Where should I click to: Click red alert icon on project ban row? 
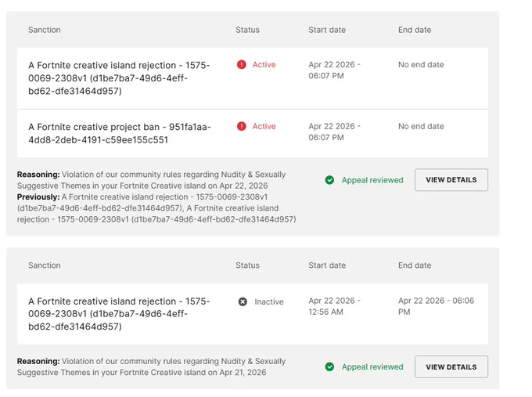(241, 126)
